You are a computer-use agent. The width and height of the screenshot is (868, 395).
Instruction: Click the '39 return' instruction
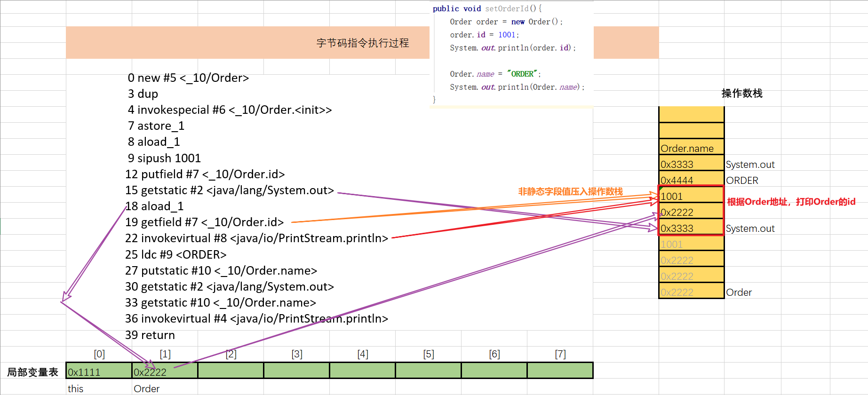point(150,335)
